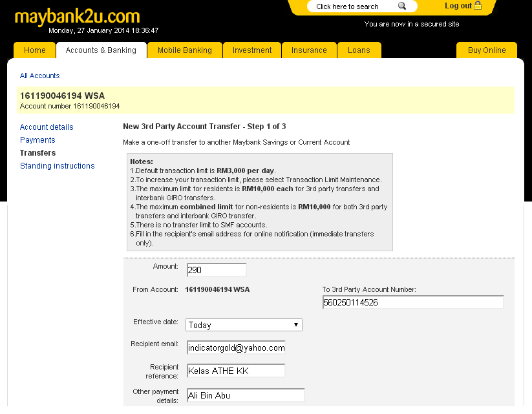
Task: Open the Home tab
Action: 35,50
